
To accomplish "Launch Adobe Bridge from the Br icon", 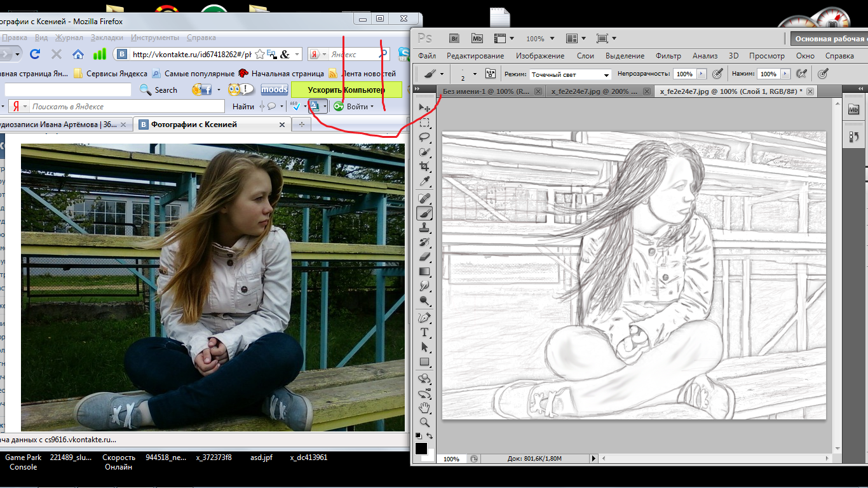I will click(454, 38).
